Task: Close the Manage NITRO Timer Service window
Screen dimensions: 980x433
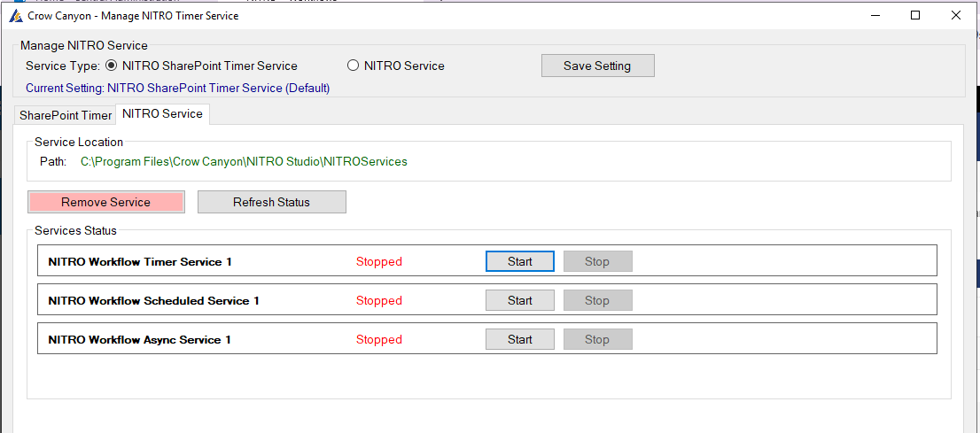Action: [955, 16]
